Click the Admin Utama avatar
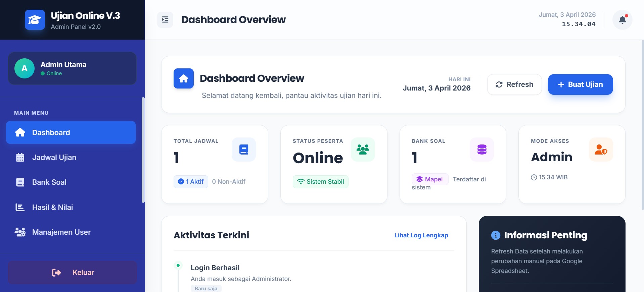This screenshot has width=644, height=292. [25, 68]
